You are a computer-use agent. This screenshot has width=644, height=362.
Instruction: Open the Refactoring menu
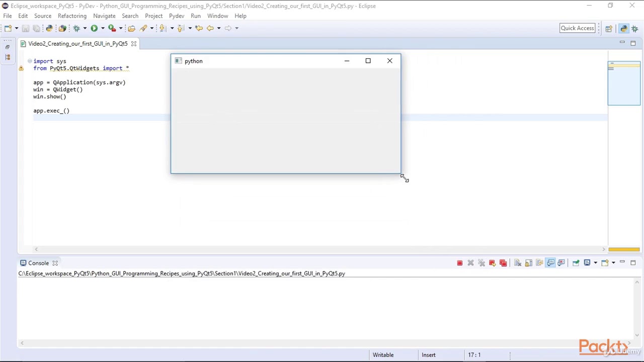pyautogui.click(x=72, y=16)
